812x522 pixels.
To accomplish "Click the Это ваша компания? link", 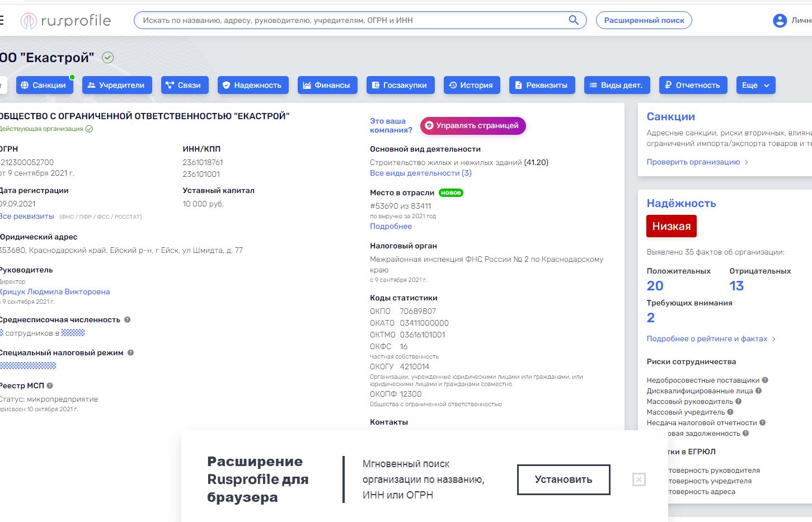I will [391, 125].
